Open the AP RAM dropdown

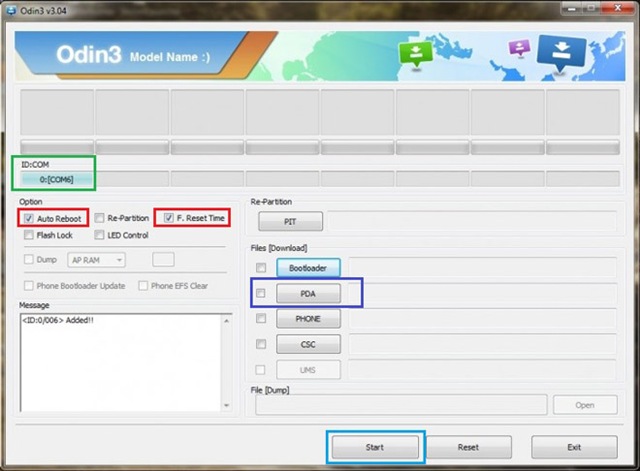(96, 260)
